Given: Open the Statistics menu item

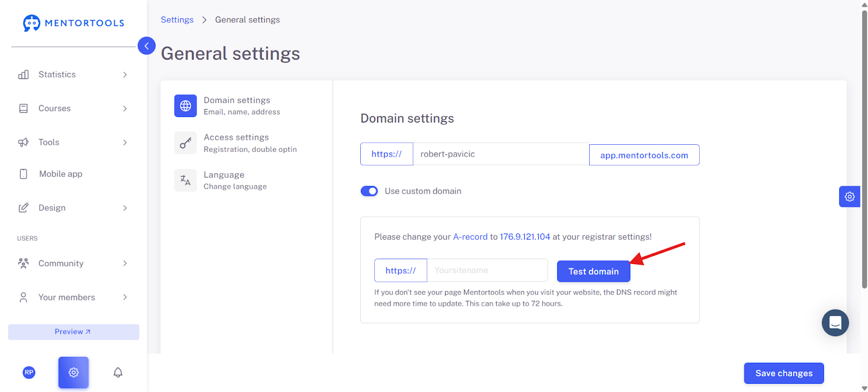Looking at the screenshot, I should [x=73, y=74].
